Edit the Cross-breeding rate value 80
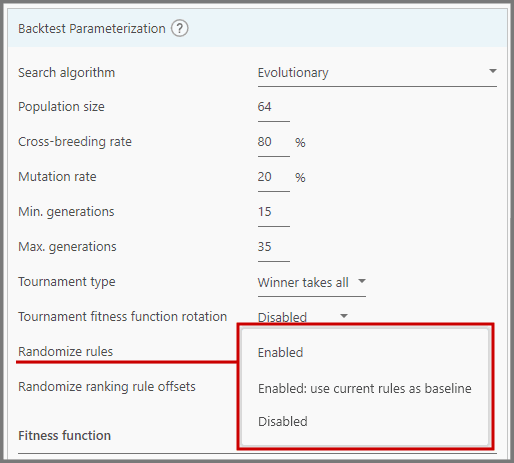Image resolution: width=514 pixels, height=463 pixels. tap(274, 142)
